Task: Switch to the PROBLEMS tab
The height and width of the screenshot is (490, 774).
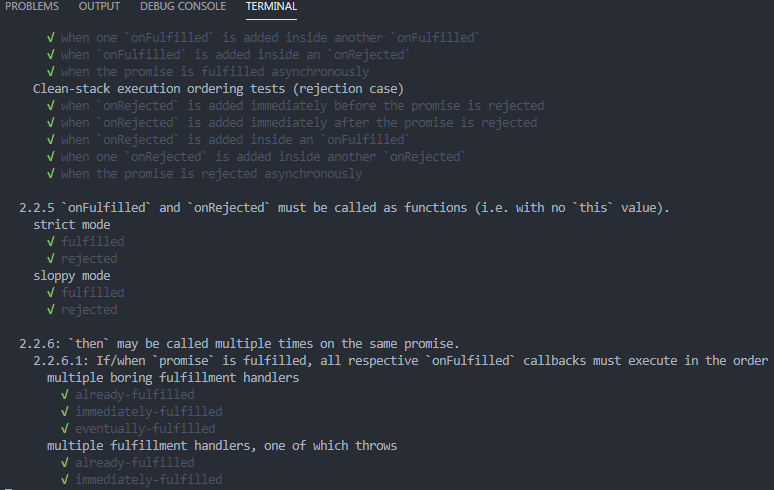Action: [33, 7]
